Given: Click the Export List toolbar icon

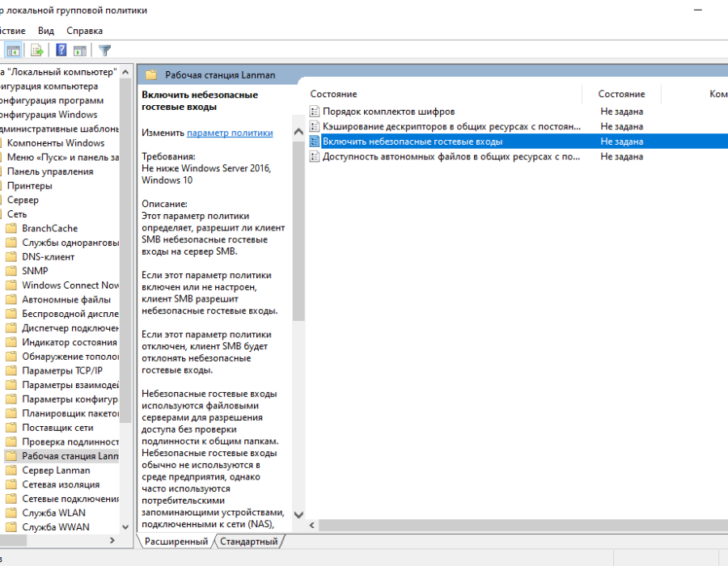Looking at the screenshot, I should pos(36,50).
